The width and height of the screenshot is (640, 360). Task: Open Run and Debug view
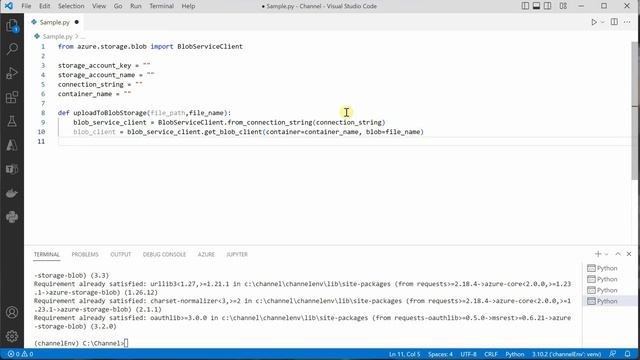pyautogui.click(x=12, y=73)
